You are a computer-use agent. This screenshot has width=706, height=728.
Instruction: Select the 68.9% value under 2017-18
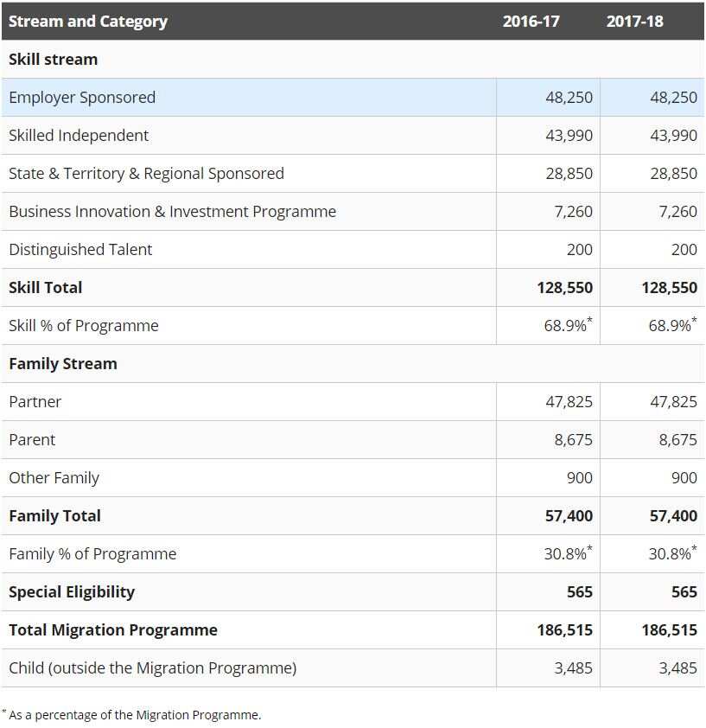tap(672, 325)
